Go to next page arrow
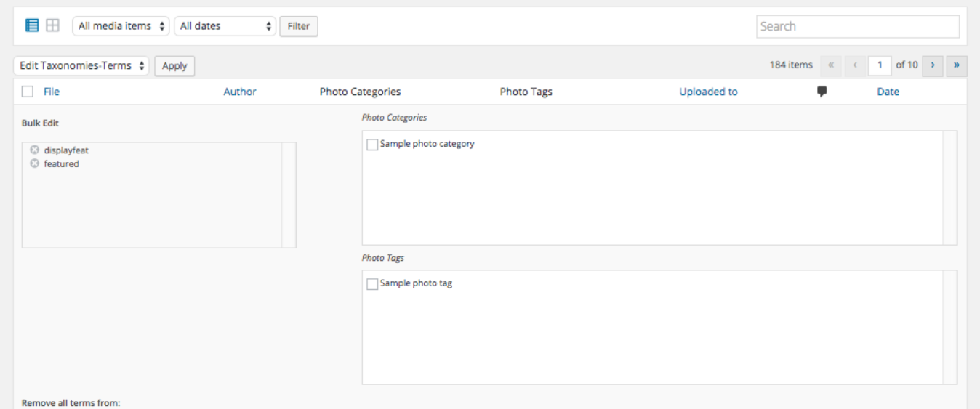 (933, 65)
